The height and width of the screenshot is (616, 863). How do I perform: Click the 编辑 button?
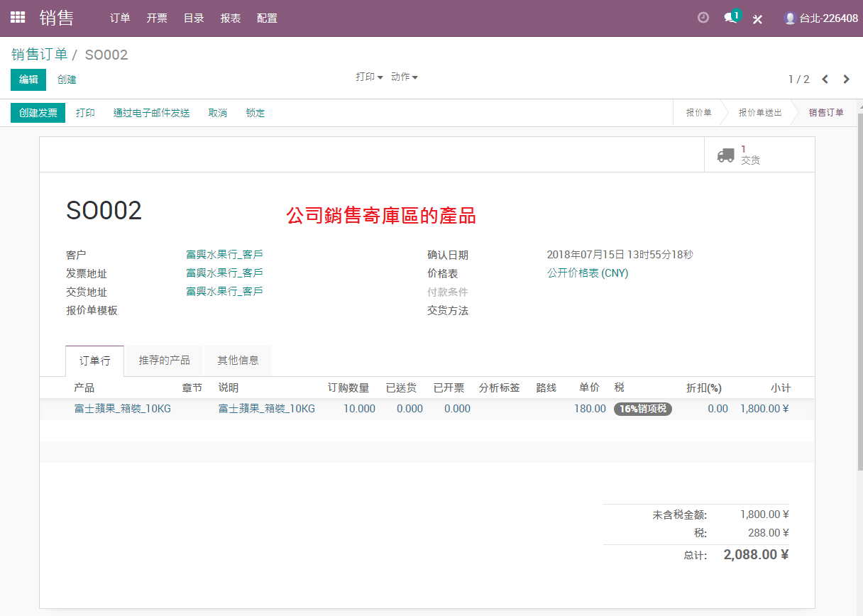[28, 79]
